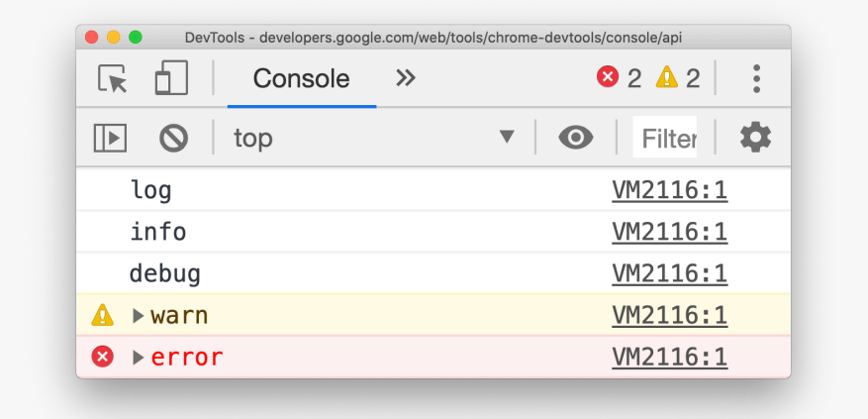The height and width of the screenshot is (419, 868).
Task: Click into the Filter input field
Action: 667,138
